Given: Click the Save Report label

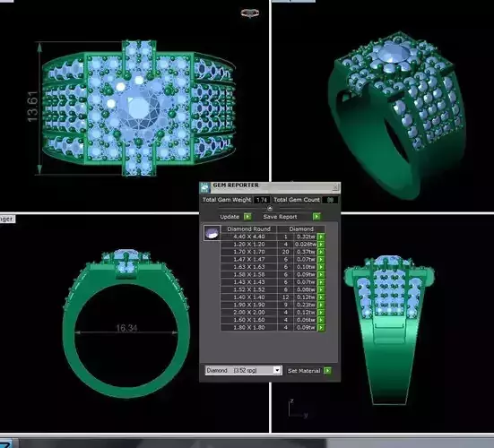Looking at the screenshot, I should [280, 217].
